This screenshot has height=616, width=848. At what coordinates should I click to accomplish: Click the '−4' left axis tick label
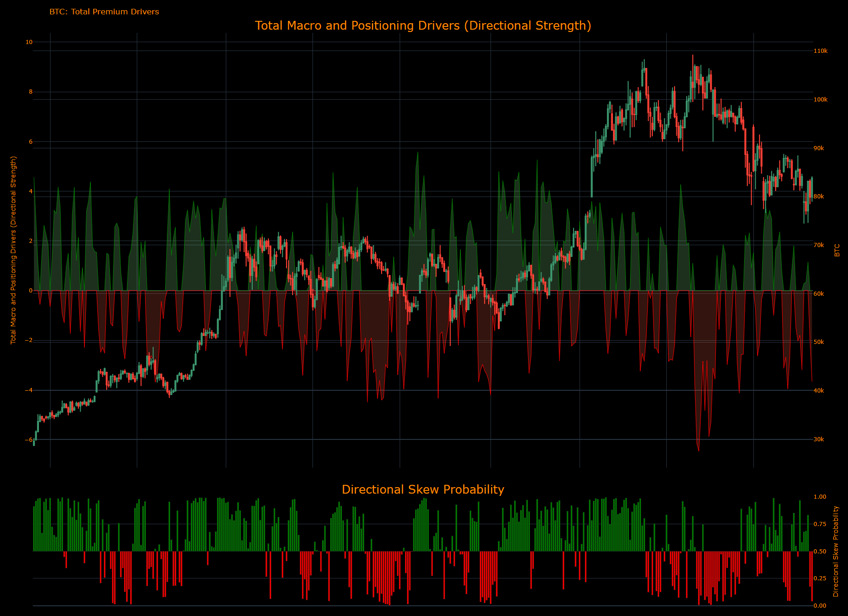(x=29, y=390)
